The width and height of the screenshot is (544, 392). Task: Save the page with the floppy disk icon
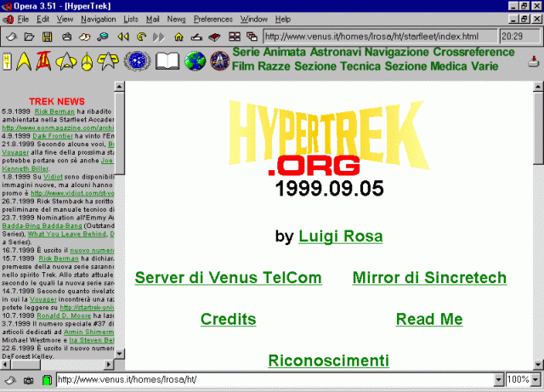(x=48, y=37)
